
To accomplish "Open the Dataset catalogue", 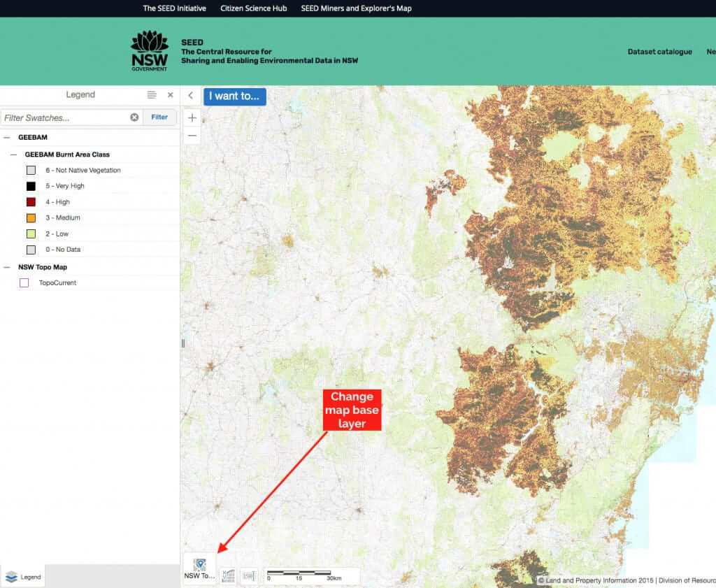I will pos(660,52).
